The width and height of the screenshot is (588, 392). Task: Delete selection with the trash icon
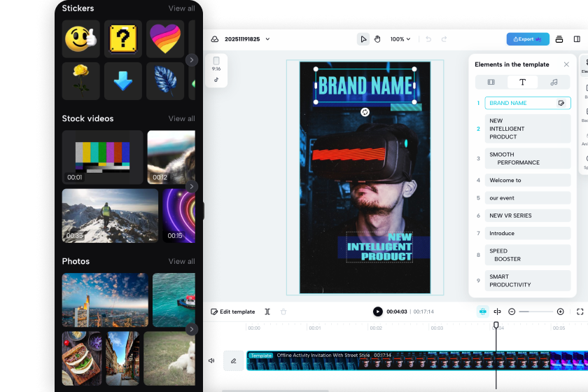coord(283,311)
